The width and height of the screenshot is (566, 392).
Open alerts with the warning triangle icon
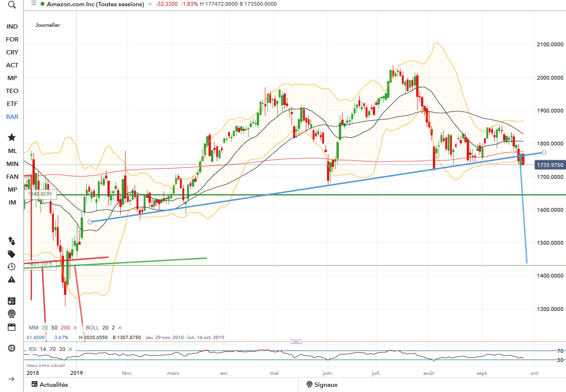11,279
